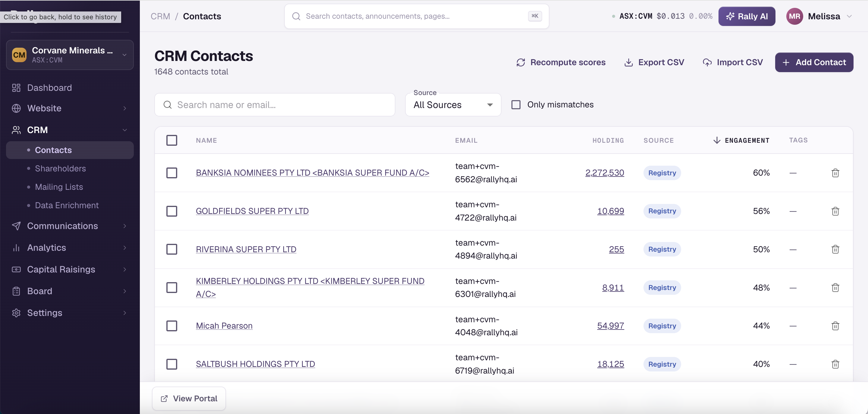Click the Board clipboard icon
The image size is (868, 414).
click(x=16, y=291)
